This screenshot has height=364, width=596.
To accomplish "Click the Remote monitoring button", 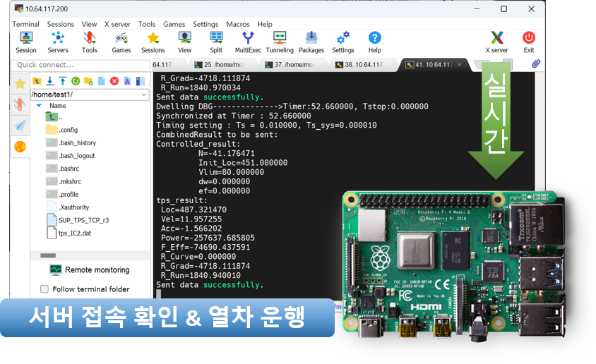I will click(x=90, y=270).
